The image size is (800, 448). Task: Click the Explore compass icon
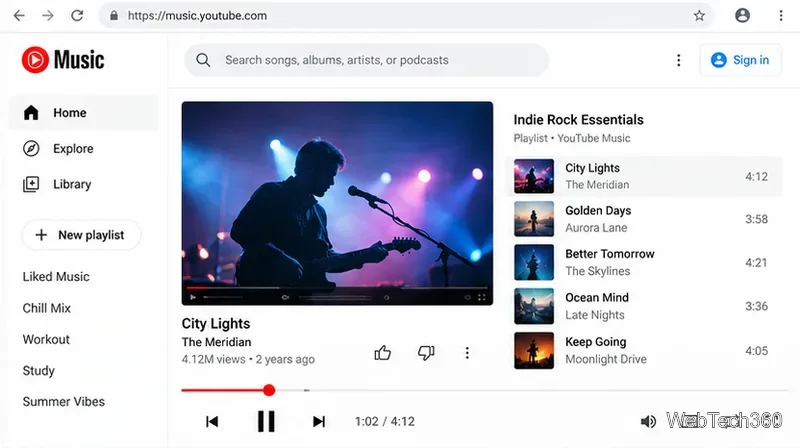[31, 148]
